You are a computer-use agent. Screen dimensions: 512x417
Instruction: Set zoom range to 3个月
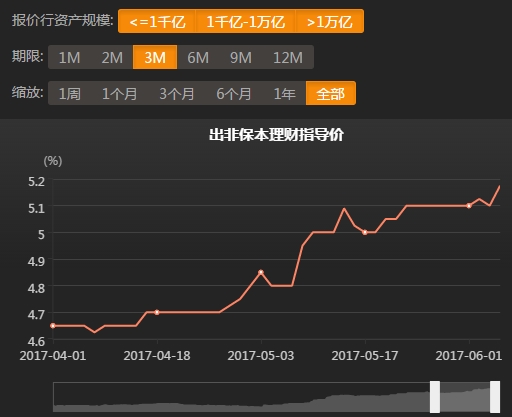coord(177,93)
